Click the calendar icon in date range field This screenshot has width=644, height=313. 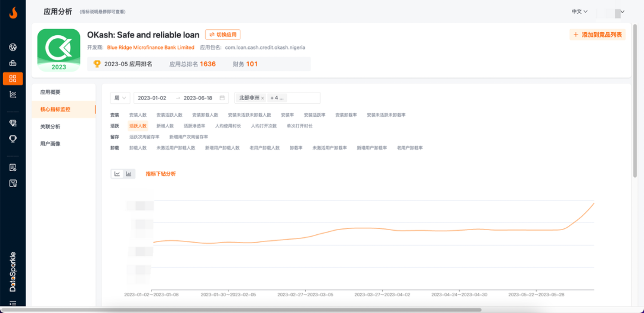[x=222, y=98]
